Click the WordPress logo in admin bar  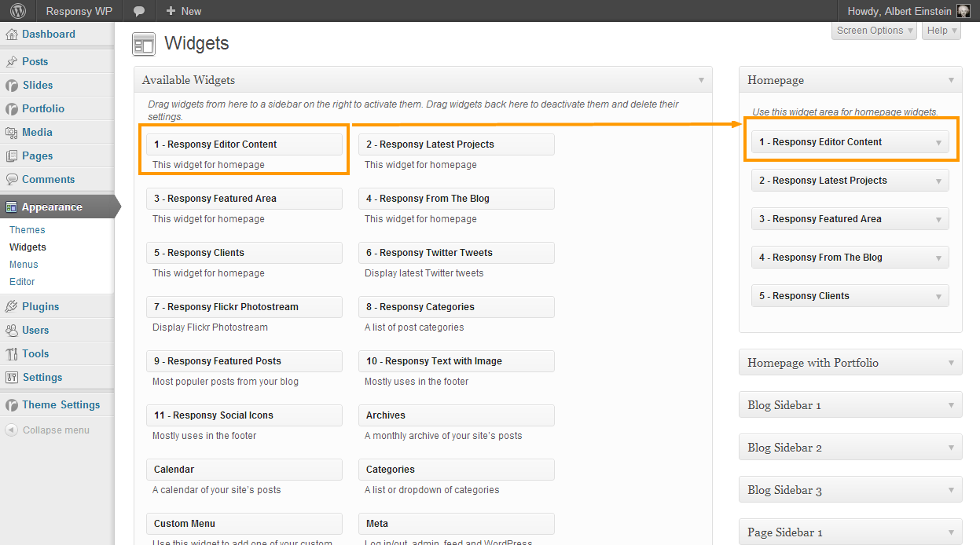tap(17, 11)
